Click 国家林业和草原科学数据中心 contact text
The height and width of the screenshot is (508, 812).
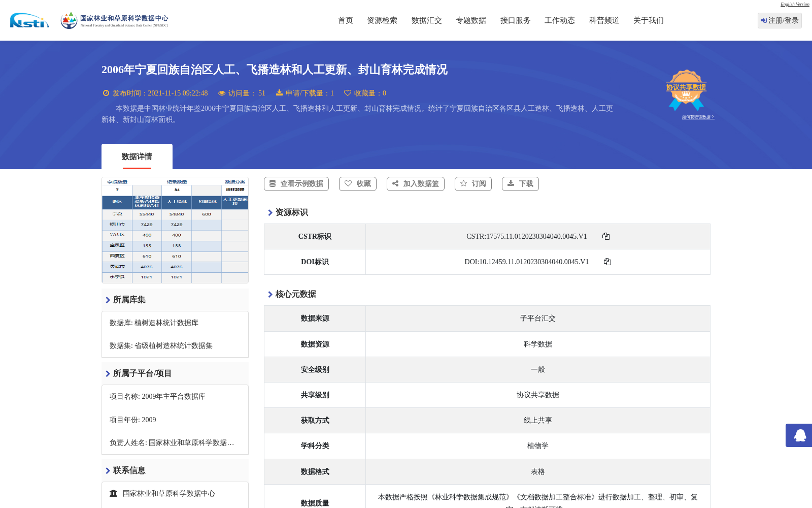(169, 493)
